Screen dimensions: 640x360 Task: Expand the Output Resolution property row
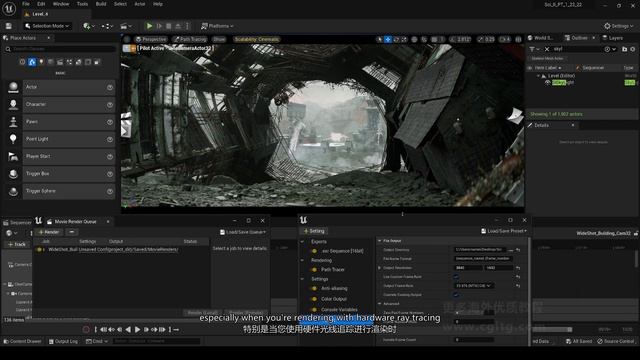(x=379, y=268)
